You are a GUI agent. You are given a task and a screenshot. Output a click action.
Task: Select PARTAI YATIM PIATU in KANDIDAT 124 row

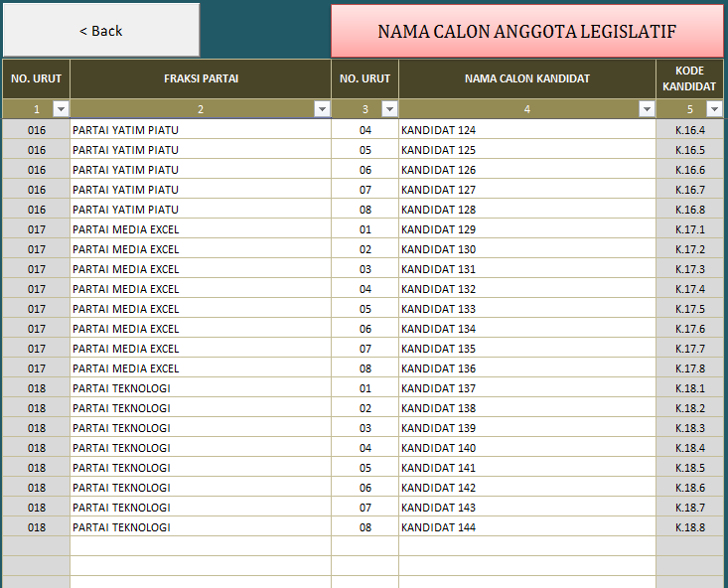[201, 129]
